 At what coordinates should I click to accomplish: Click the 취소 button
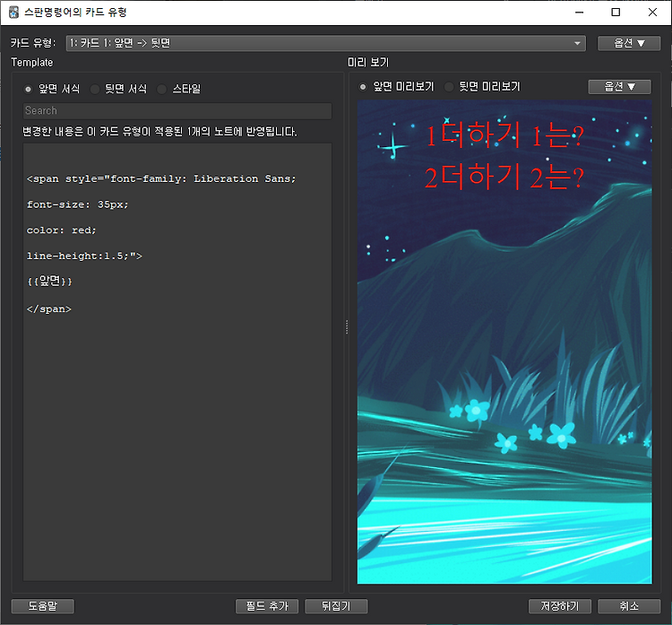[x=629, y=605]
